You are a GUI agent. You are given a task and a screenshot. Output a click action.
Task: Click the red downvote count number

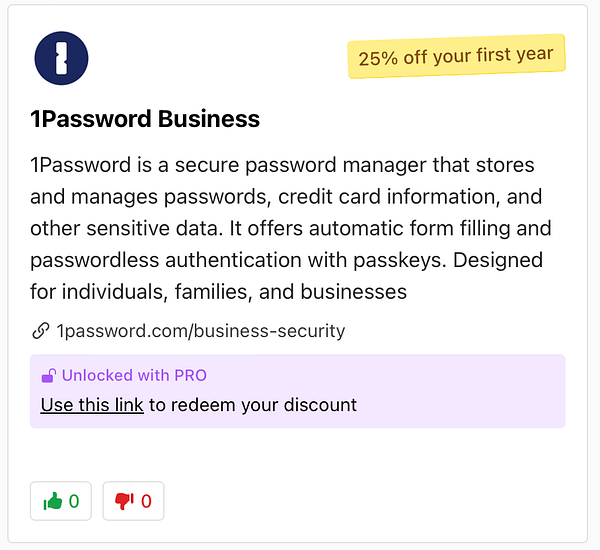click(x=146, y=501)
